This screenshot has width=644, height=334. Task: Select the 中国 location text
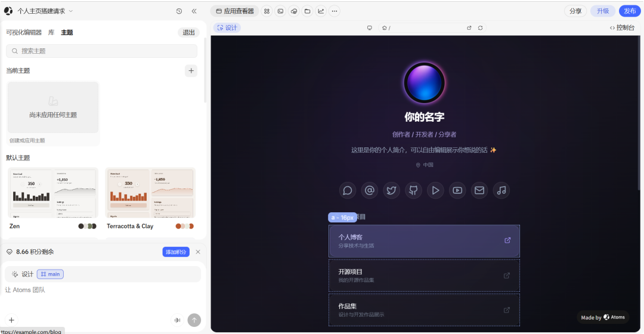coord(428,165)
